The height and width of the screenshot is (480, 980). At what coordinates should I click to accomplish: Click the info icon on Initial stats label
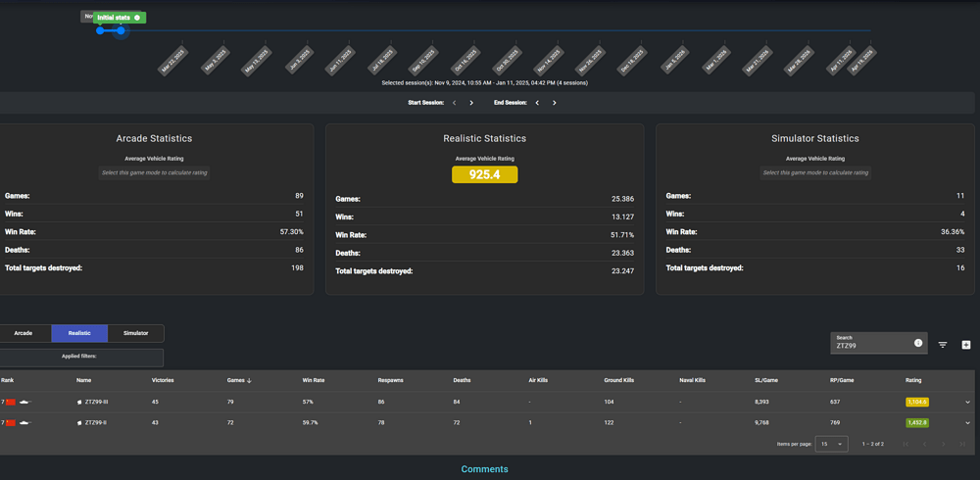pos(137,18)
